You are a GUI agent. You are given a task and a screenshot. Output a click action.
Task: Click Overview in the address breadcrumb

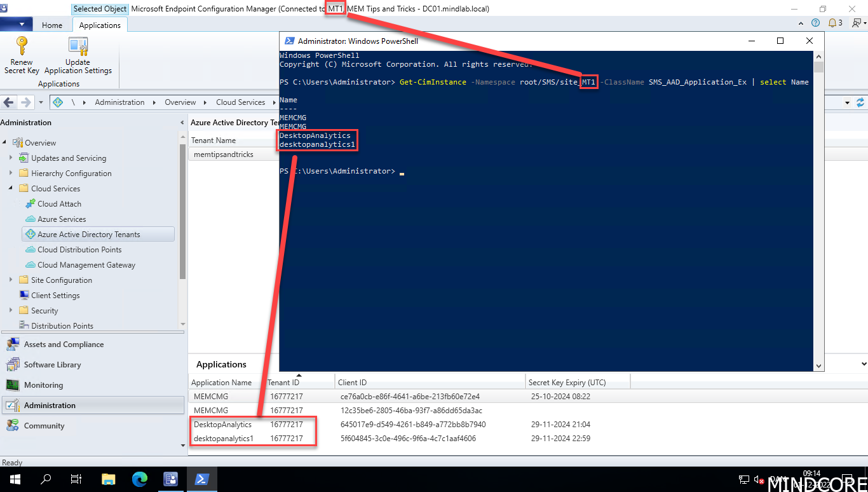180,102
